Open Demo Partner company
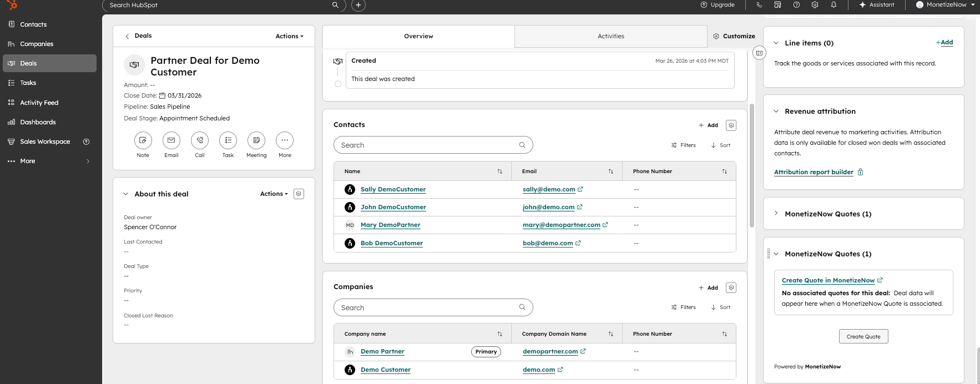This screenshot has height=384, width=980. coord(382,351)
